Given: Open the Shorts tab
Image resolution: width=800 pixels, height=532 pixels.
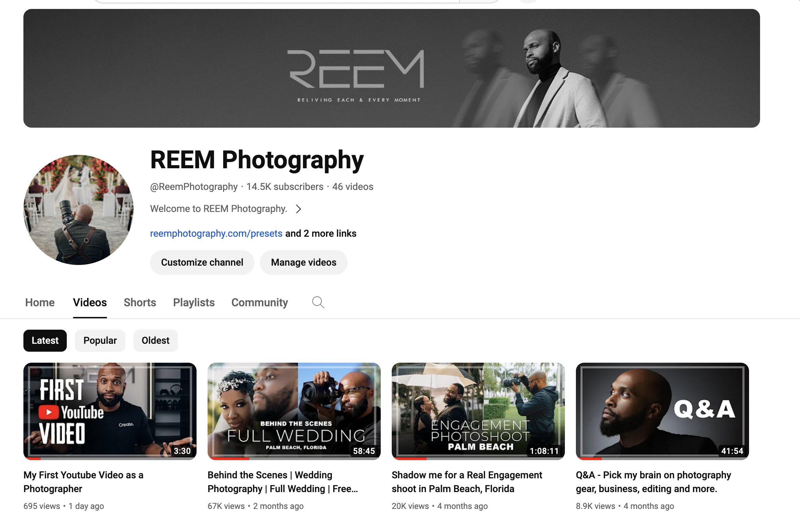Looking at the screenshot, I should (140, 302).
